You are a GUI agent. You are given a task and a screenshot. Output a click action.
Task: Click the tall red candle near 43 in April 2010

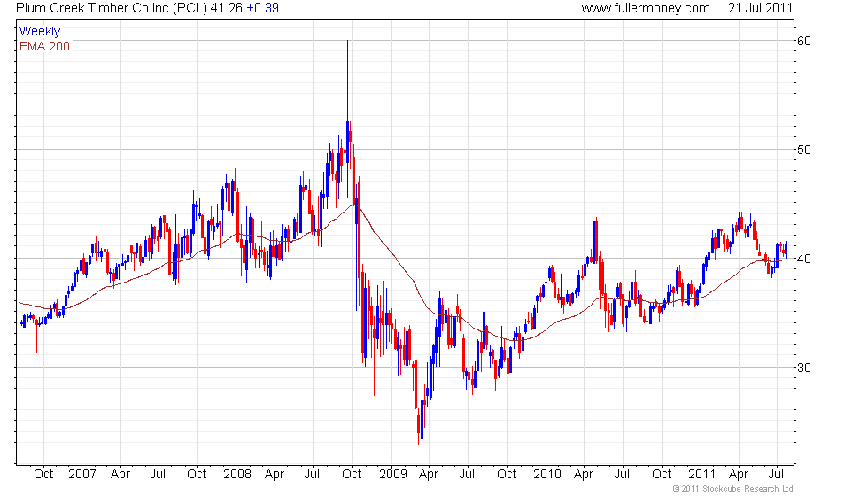596,241
